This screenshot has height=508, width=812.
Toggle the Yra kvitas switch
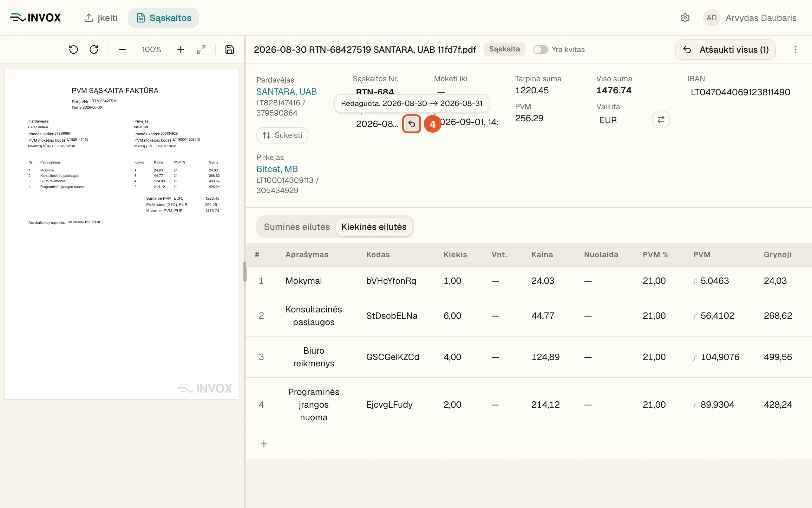point(540,50)
